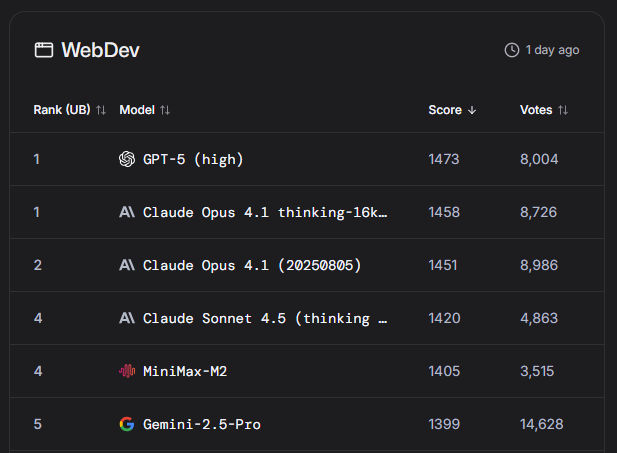The width and height of the screenshot is (617, 453).
Task: Click rank 4 in the Claude Sonnet 4.5 row
Action: (x=38, y=318)
